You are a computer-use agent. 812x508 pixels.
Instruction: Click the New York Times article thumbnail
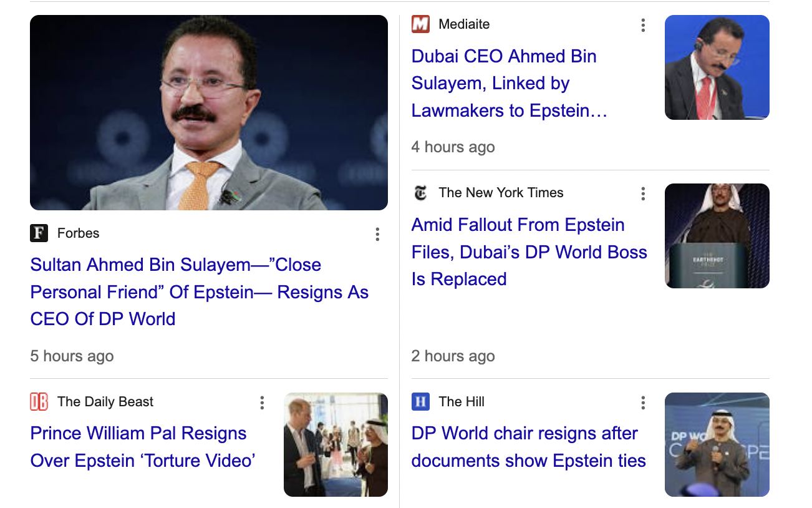pyautogui.click(x=717, y=236)
